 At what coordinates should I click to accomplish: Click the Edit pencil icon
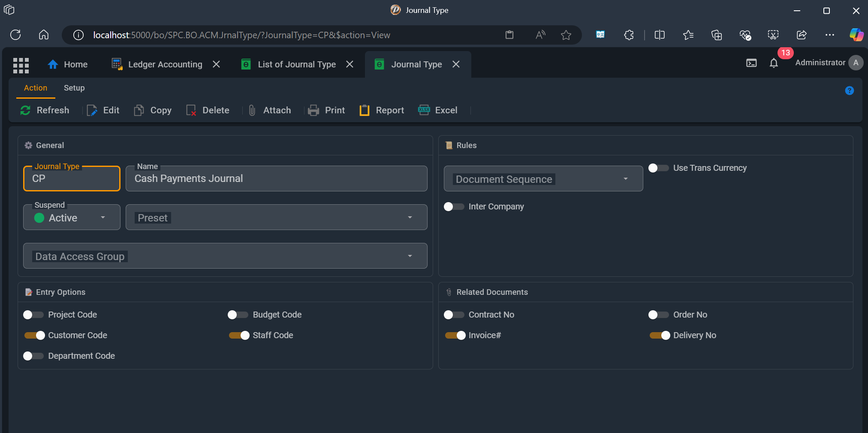pos(92,110)
